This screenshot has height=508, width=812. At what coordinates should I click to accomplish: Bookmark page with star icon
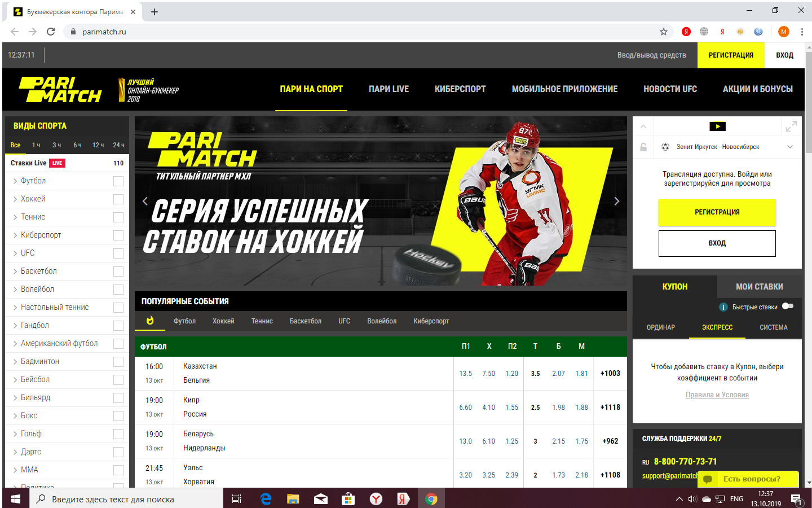(664, 32)
